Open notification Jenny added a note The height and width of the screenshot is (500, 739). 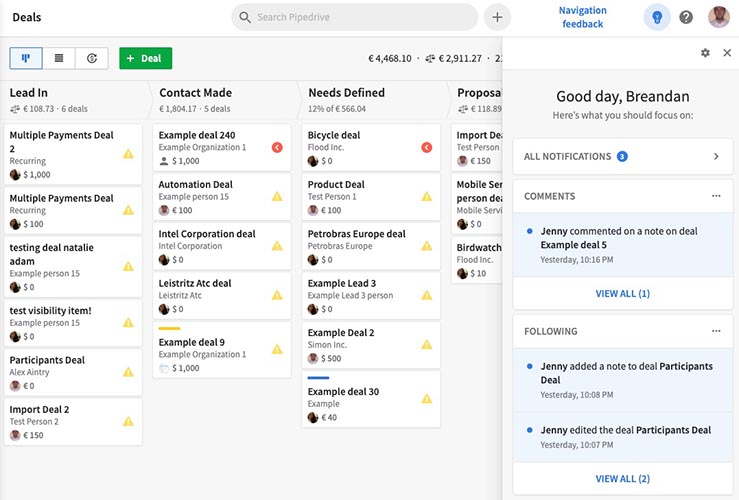click(623, 380)
